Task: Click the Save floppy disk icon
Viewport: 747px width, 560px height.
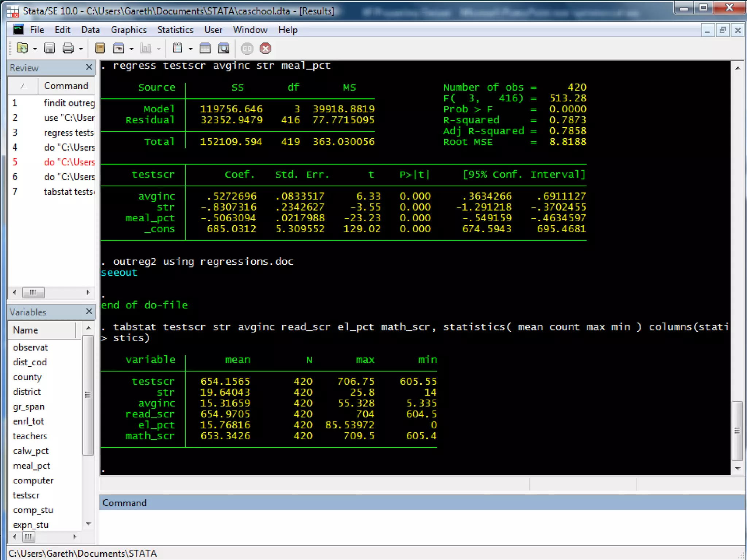Action: coord(49,48)
